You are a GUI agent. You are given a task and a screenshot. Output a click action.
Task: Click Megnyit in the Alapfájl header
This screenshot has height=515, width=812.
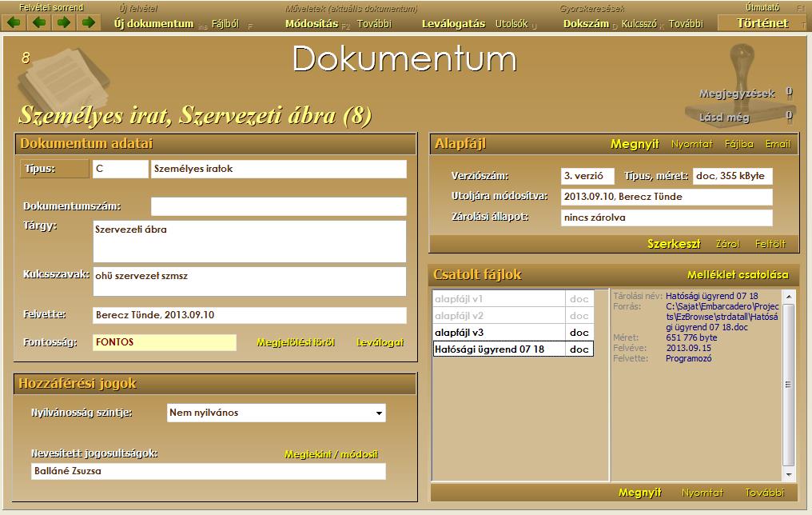pyautogui.click(x=635, y=144)
